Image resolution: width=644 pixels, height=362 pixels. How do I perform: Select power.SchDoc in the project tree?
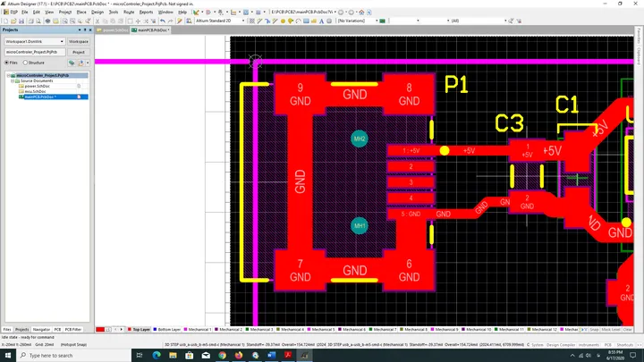(37, 86)
